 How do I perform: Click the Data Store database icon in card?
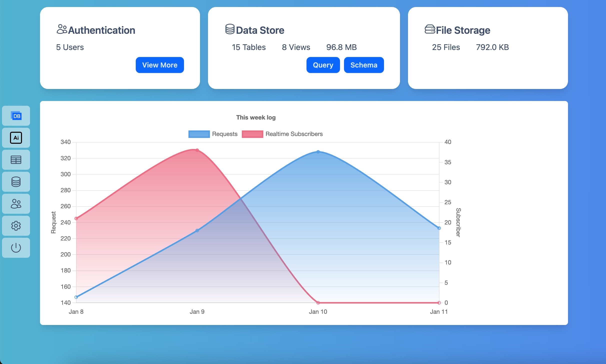coord(230,29)
